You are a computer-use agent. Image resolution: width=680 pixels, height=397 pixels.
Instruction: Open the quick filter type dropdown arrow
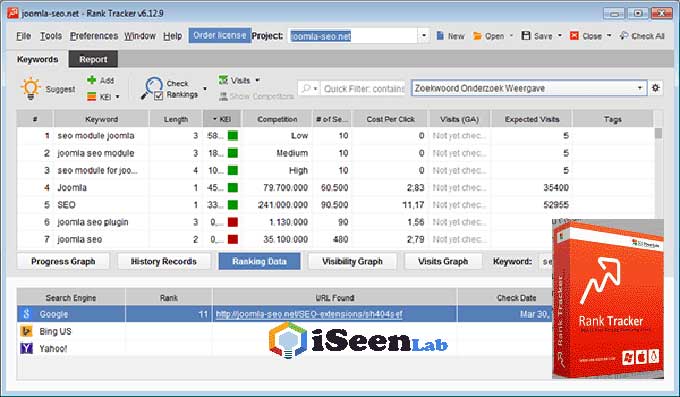tap(315, 89)
